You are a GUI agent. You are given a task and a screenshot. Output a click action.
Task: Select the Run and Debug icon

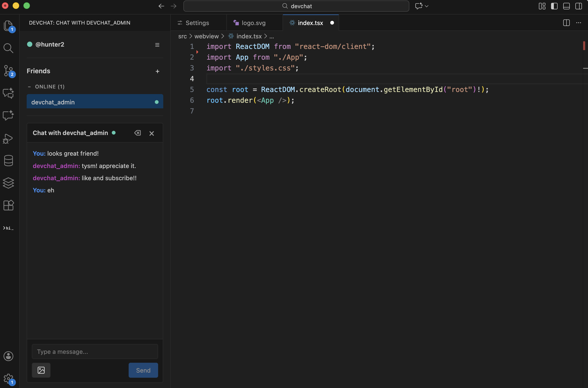click(9, 139)
